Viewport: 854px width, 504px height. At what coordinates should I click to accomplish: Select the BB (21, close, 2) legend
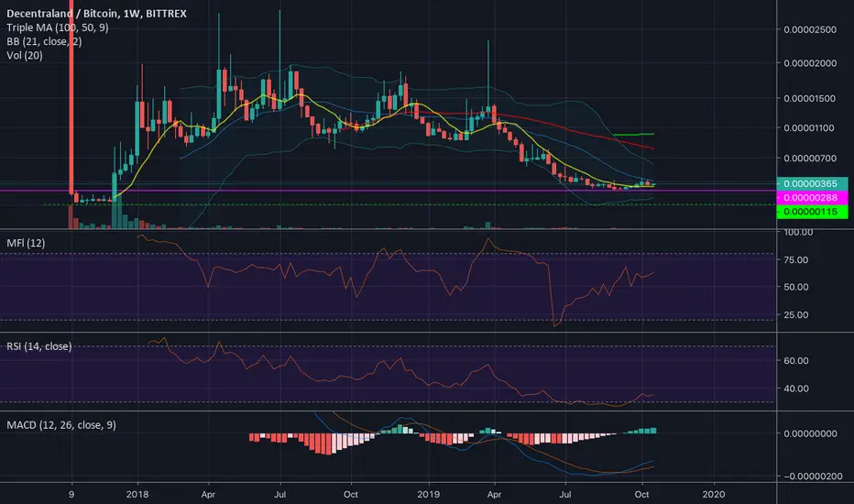click(44, 41)
